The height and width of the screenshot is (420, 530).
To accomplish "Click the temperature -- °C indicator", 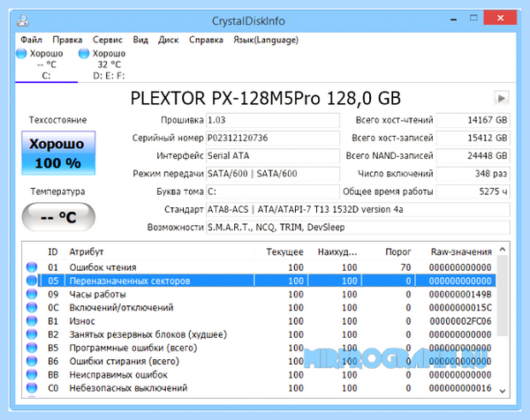I will [x=58, y=217].
